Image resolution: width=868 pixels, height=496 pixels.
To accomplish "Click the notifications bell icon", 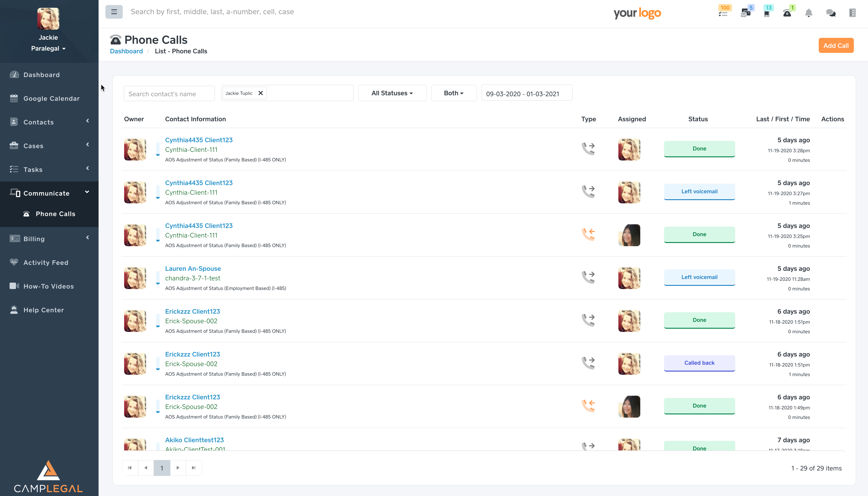I will (809, 13).
